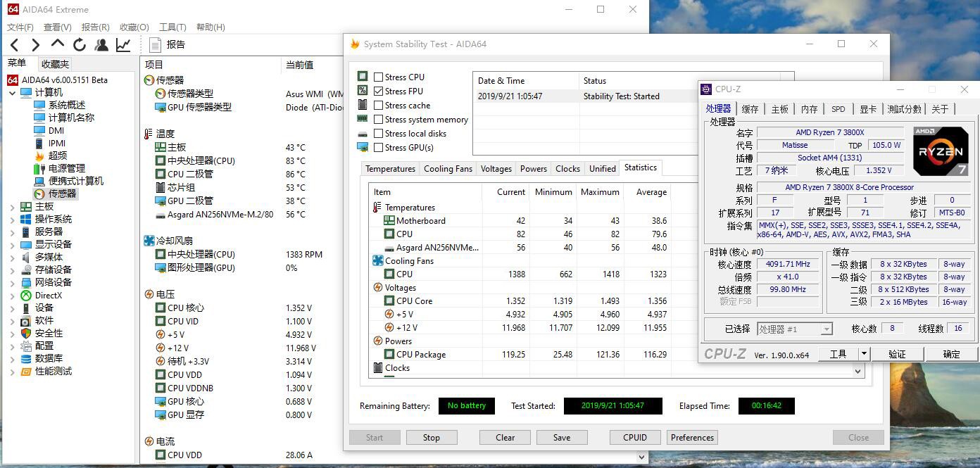Click the 操作系统 Windows logo icon
This screenshot has width=980, height=468.
click(x=26, y=220)
